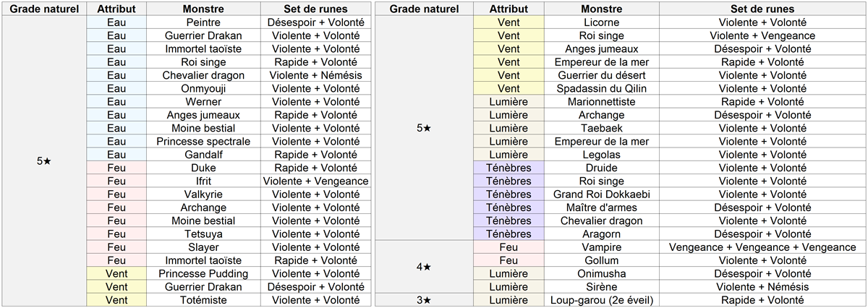The width and height of the screenshot is (868, 308).
Task: Select the triple Vengeance rune set cell
Action: pyautogui.click(x=762, y=247)
